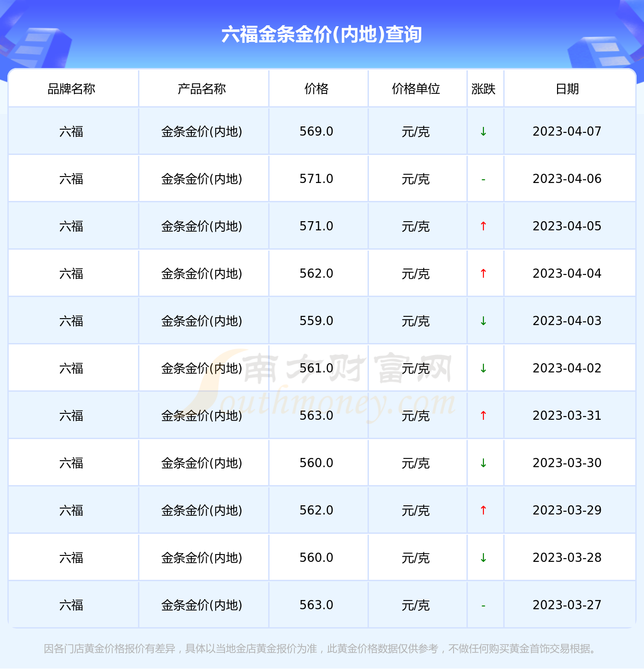
Task: Click the unchanged dash mark for 2023-04-06
Action: pos(483,179)
